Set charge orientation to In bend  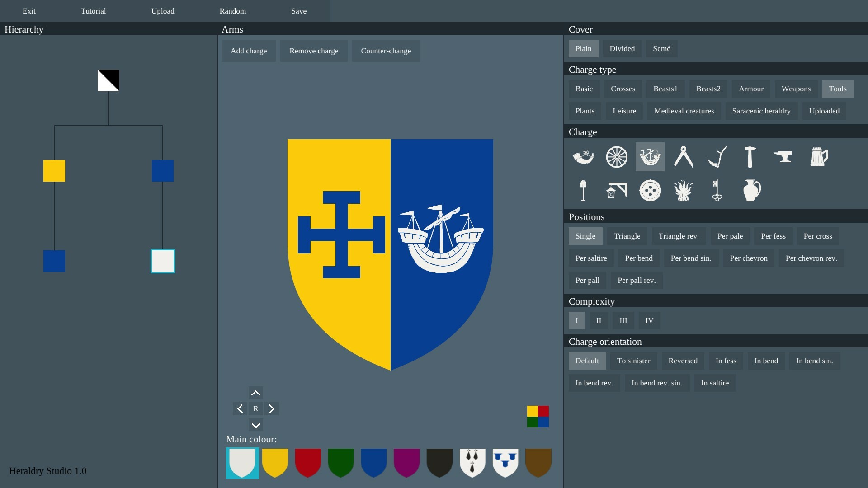pyautogui.click(x=766, y=361)
